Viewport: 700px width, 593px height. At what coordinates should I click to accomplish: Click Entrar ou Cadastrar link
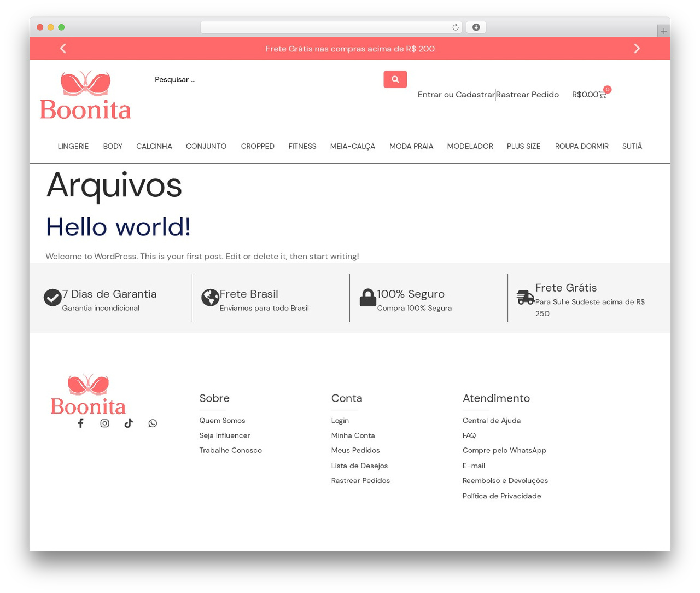click(456, 95)
